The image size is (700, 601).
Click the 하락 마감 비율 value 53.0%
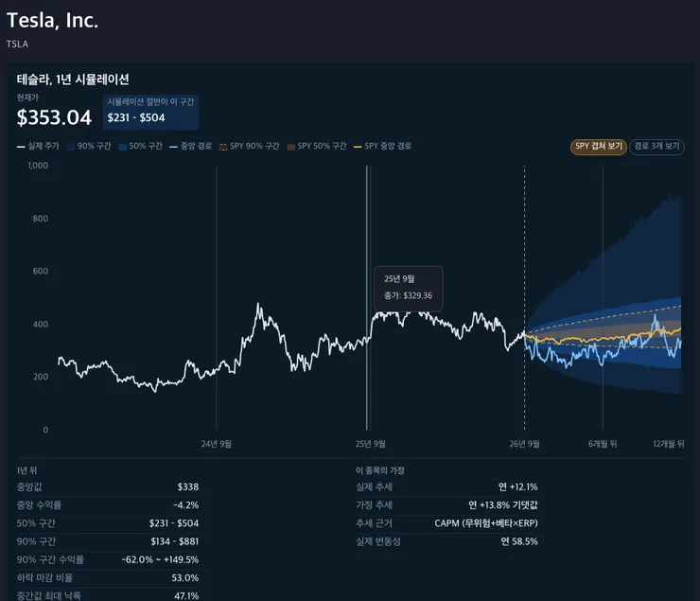(x=185, y=577)
